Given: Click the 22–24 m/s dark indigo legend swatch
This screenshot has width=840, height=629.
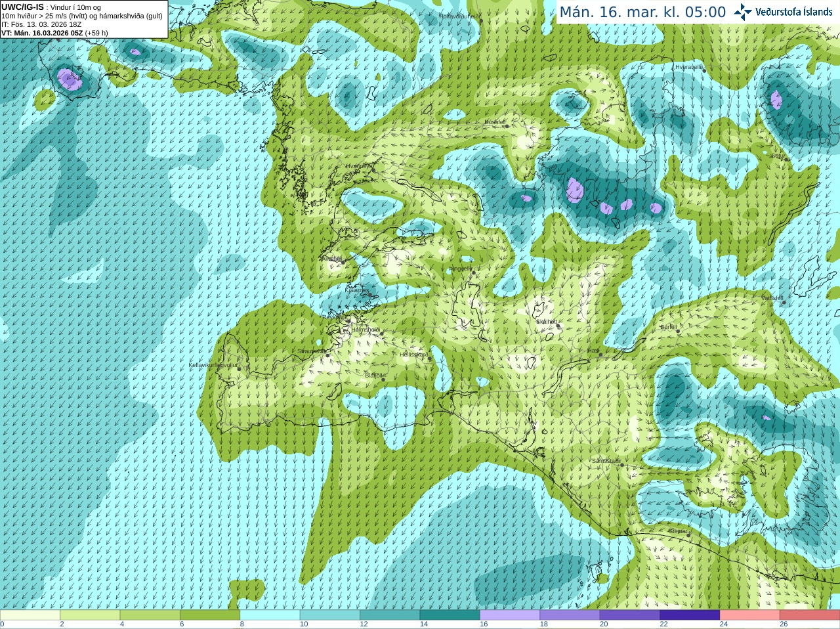Looking at the screenshot, I should pyautogui.click(x=690, y=615).
